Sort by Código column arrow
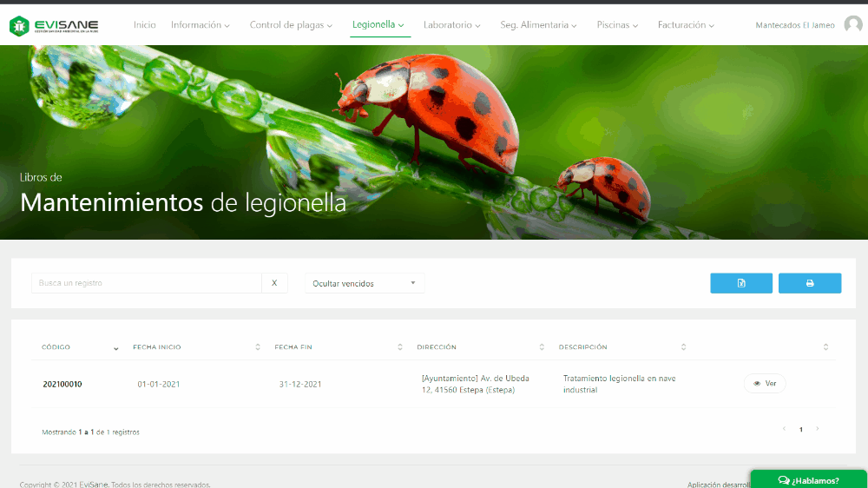868x488 pixels. tap(116, 348)
